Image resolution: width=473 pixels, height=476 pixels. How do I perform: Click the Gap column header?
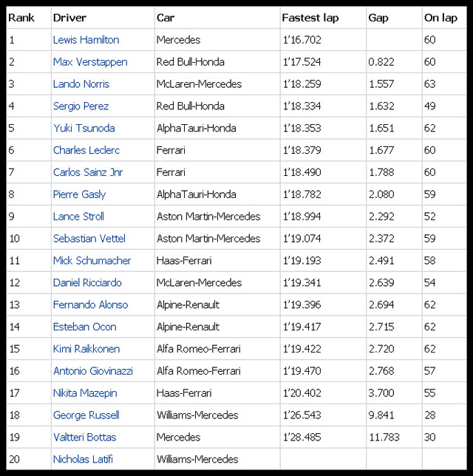(x=378, y=18)
